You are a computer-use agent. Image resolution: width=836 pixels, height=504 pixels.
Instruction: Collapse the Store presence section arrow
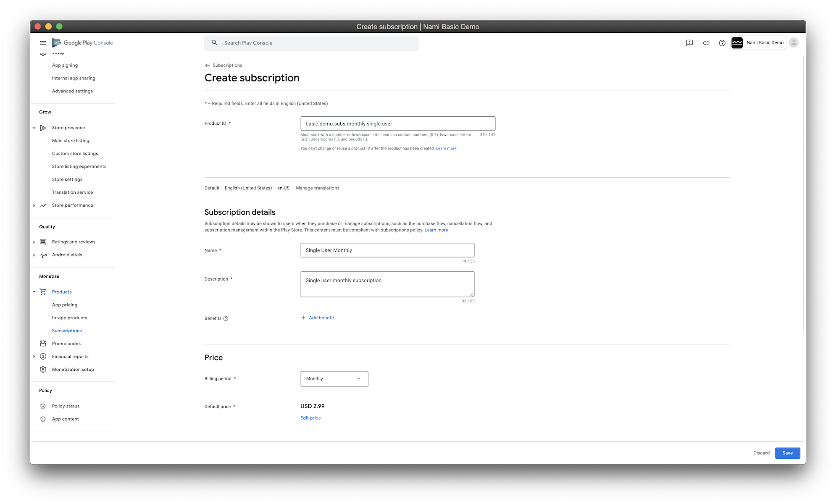34,128
